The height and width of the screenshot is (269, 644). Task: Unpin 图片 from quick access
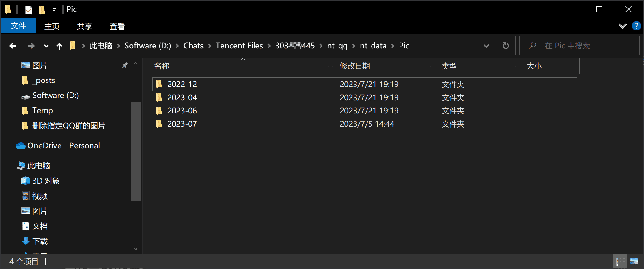click(125, 65)
